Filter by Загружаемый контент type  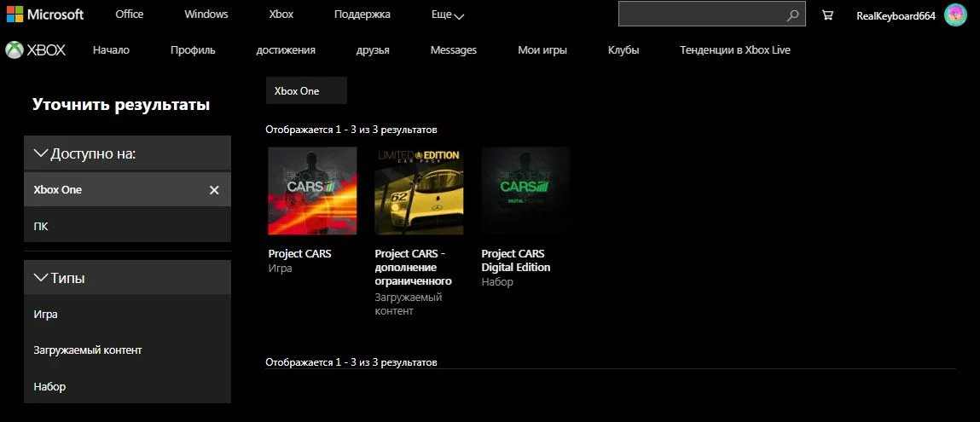tap(127, 350)
